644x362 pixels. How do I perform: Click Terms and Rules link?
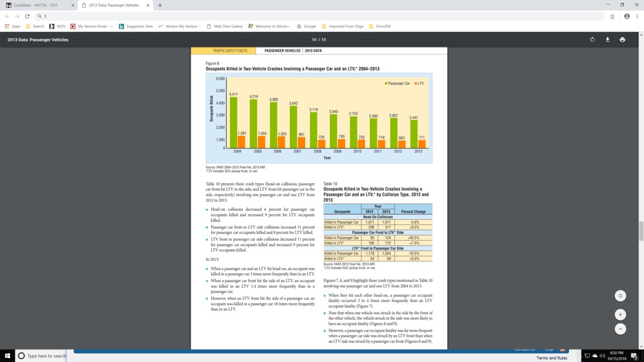(x=552, y=357)
